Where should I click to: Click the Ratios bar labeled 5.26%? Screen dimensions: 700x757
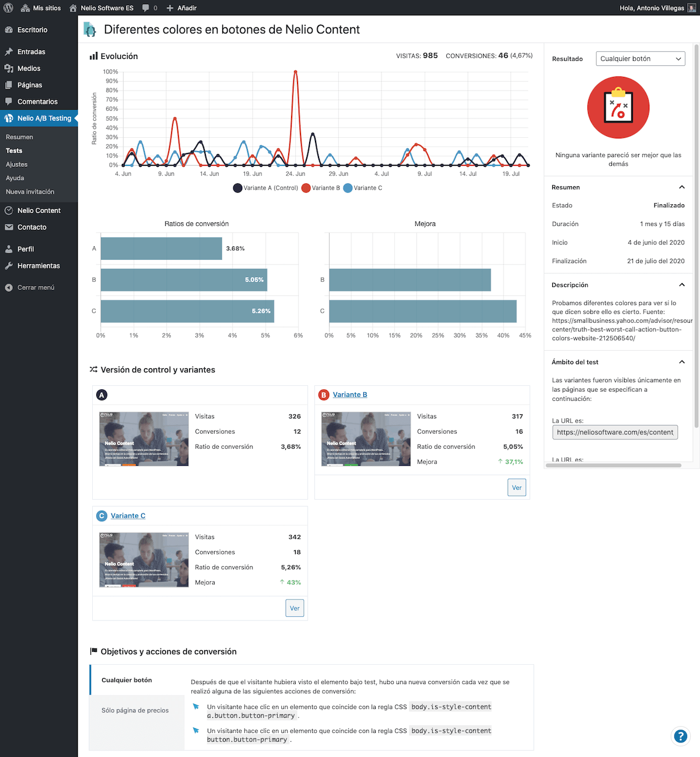187,311
